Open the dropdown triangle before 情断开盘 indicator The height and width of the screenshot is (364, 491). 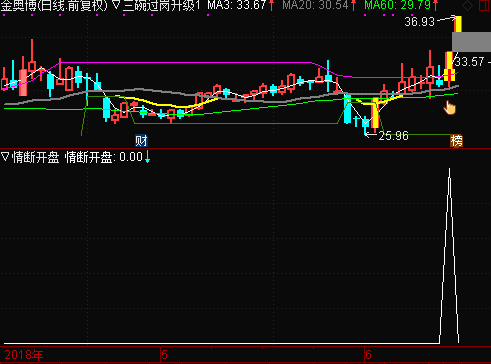pos(5,156)
